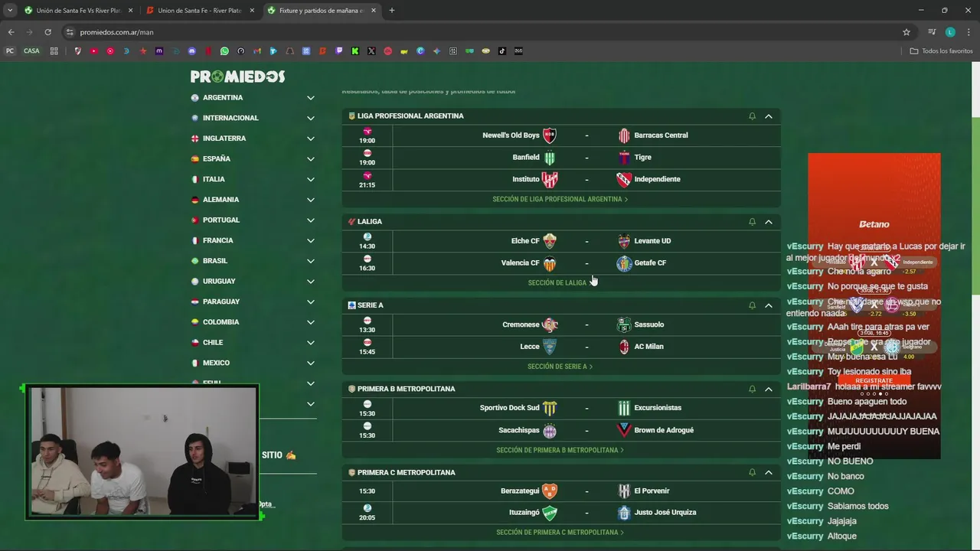Select the Fixture y partidos de mañana tab
Screen dimensions: 980x551
pyautogui.click(x=322, y=11)
